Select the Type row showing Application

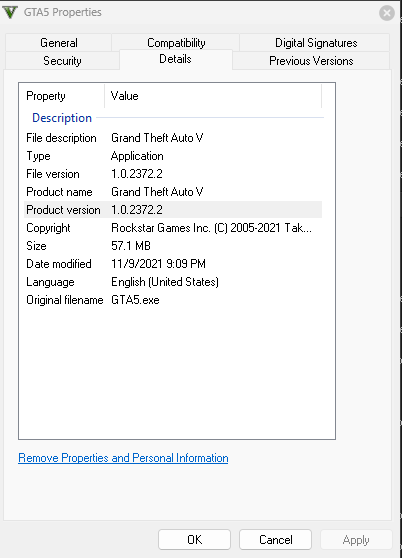173,156
